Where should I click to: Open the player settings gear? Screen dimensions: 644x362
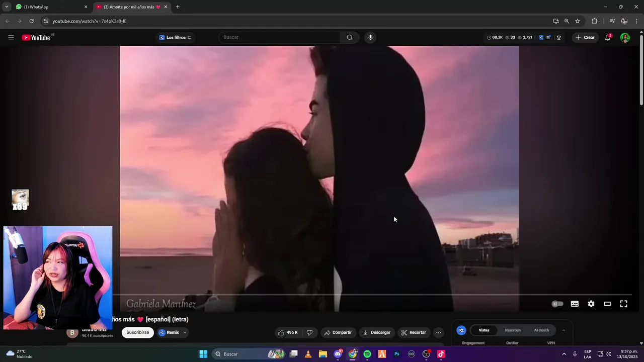[591, 304]
